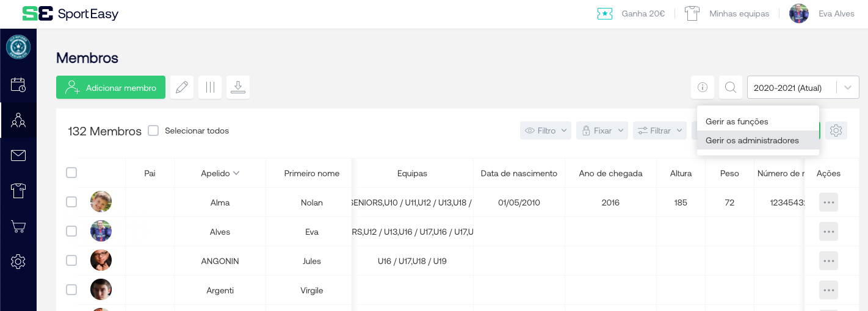Click the columns icon button

210,88
